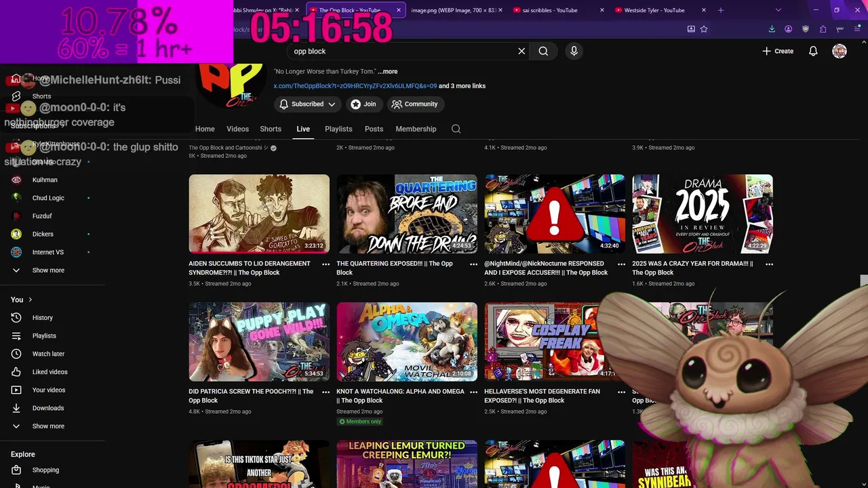Close the Westside Tyler tab

(704, 10)
